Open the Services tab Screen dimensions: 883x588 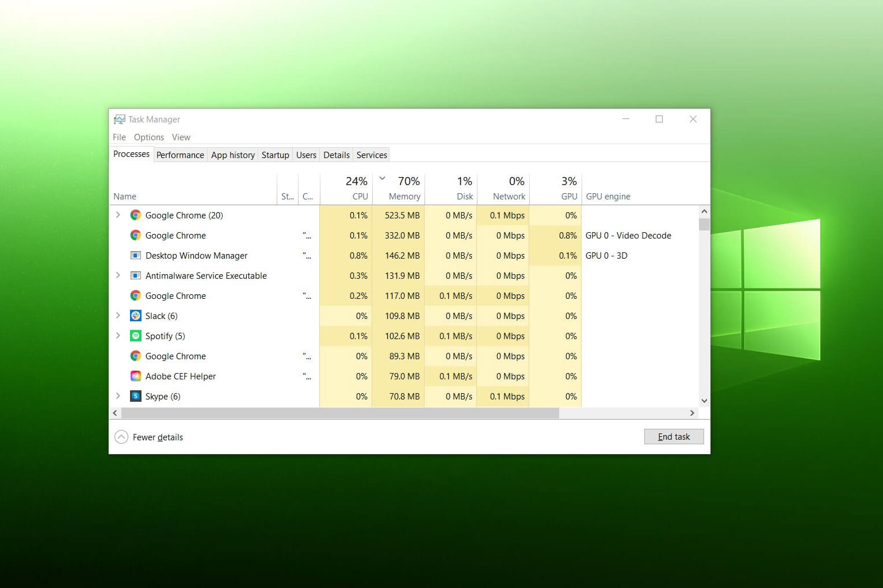pos(372,155)
